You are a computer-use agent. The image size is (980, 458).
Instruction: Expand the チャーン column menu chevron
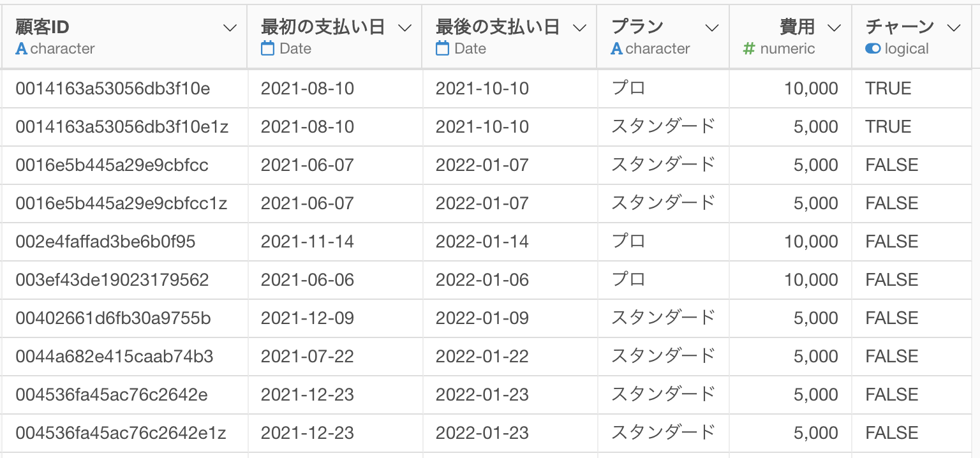click(954, 27)
